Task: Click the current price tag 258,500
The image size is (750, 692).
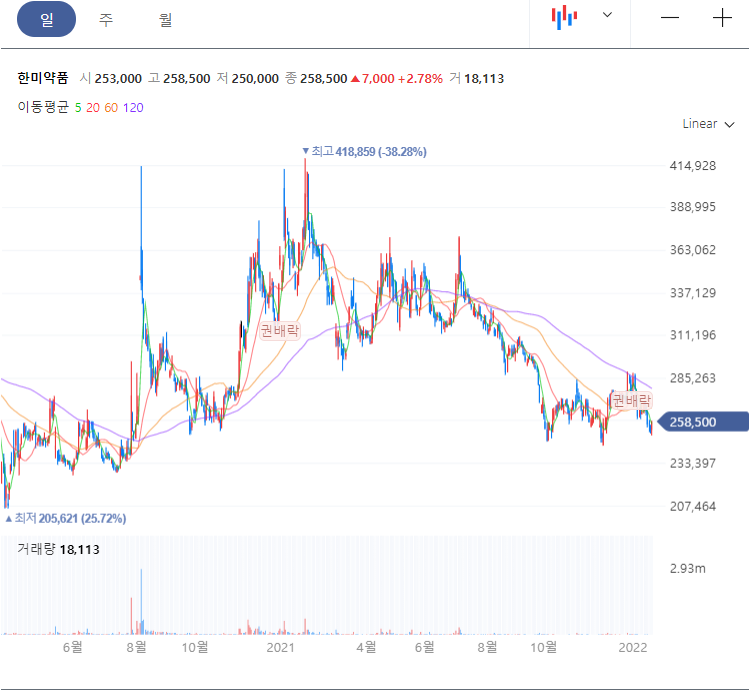Action: (703, 422)
